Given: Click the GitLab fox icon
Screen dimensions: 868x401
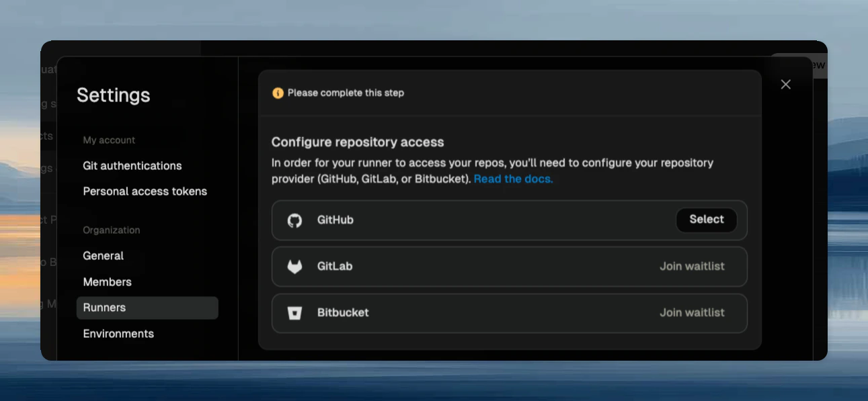Looking at the screenshot, I should tap(295, 266).
